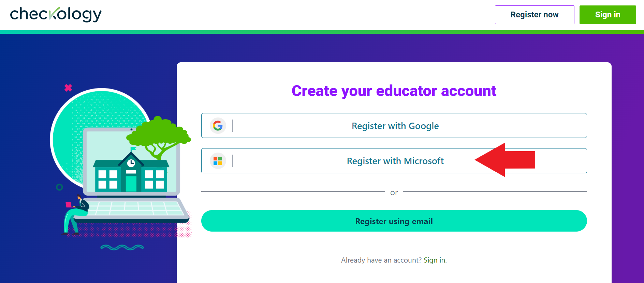Click the Checkology logo
Image resolution: width=644 pixels, height=283 pixels.
click(x=56, y=14)
